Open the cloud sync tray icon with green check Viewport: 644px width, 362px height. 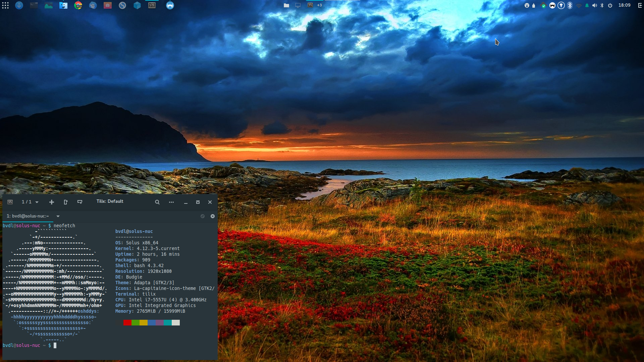tap(543, 5)
